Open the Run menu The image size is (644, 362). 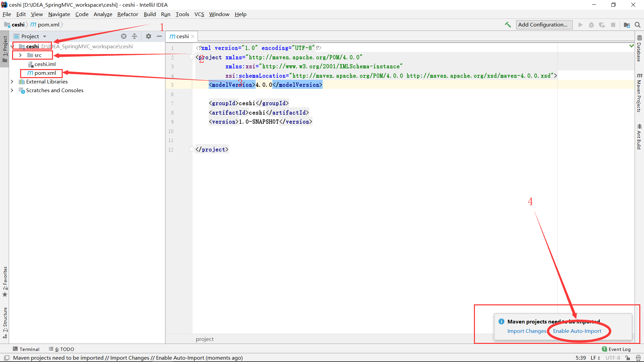pos(166,14)
